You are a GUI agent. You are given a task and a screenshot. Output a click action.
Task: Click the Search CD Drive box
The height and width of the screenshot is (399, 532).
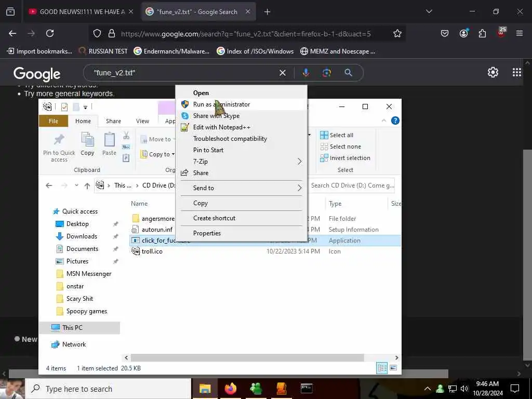352,185
